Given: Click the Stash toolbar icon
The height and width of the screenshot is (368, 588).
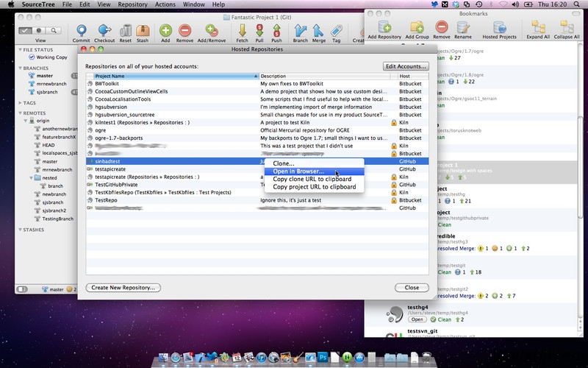Looking at the screenshot, I should coord(143,32).
